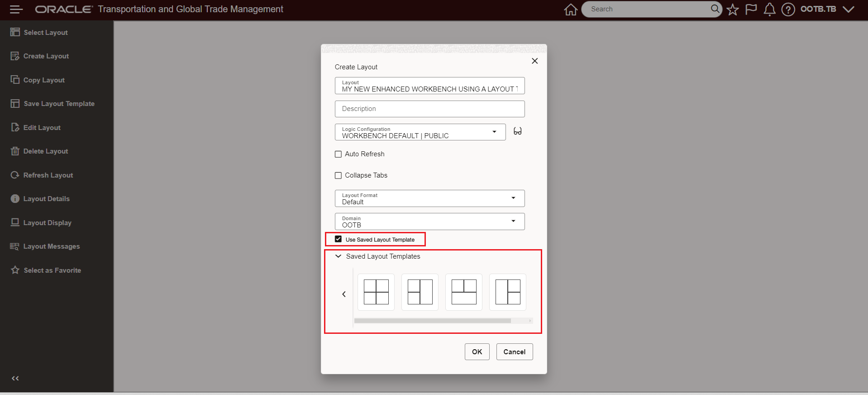Enable the Auto Refresh checkbox
Viewport: 868px width, 395px height.
tap(338, 154)
